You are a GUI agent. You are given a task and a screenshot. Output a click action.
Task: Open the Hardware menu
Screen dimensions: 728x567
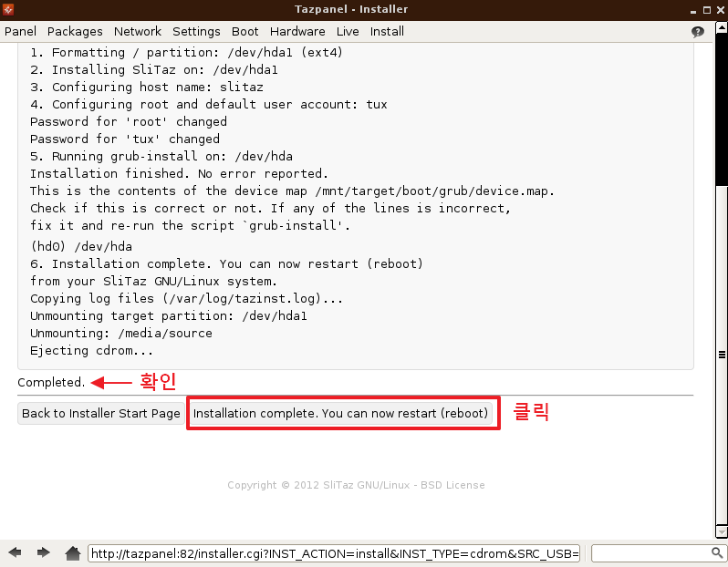[x=297, y=32]
